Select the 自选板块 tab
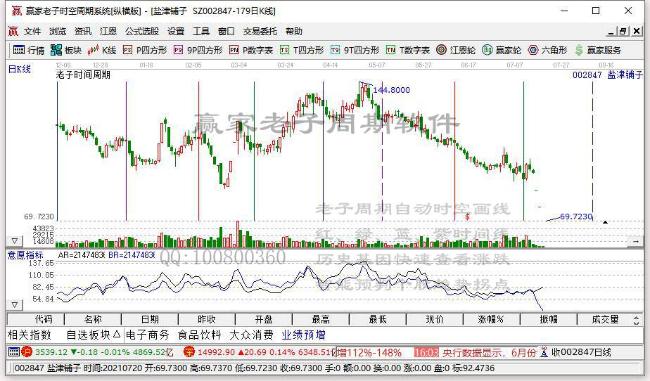Screen dimensions: 650x381 click(x=88, y=335)
